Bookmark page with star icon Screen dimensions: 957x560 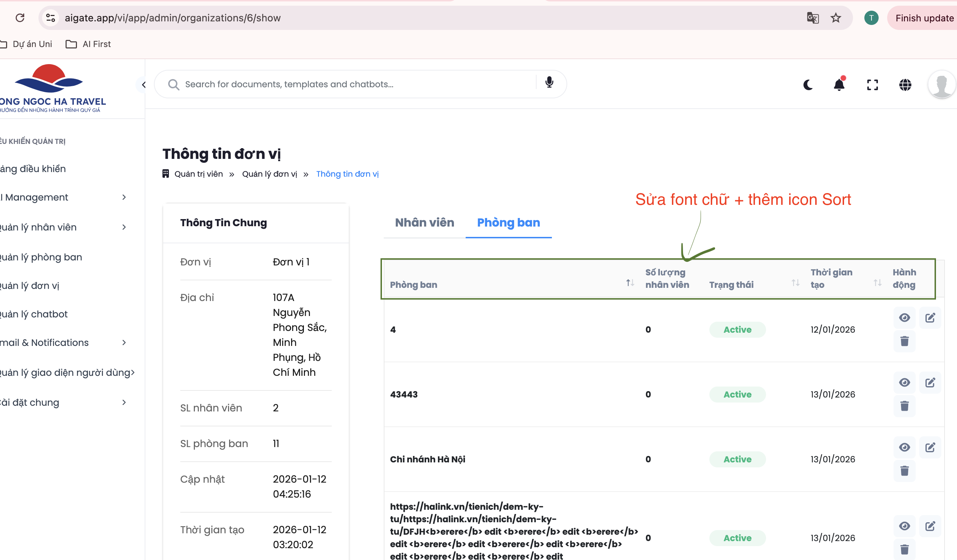coord(836,18)
